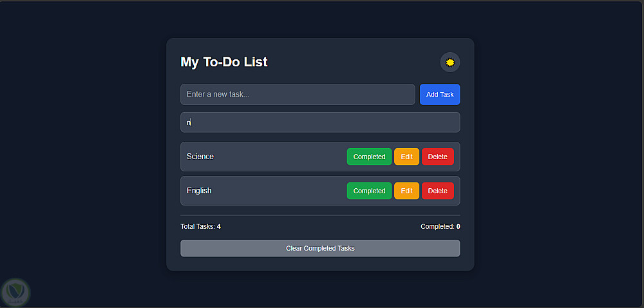Click the 'My To-Do List' heading
Image resolution: width=644 pixels, height=308 pixels.
coord(224,62)
